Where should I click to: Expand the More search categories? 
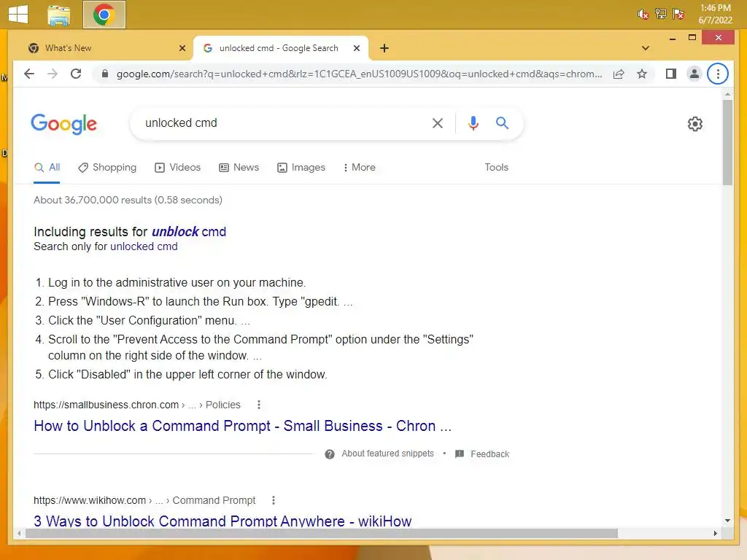[359, 168]
